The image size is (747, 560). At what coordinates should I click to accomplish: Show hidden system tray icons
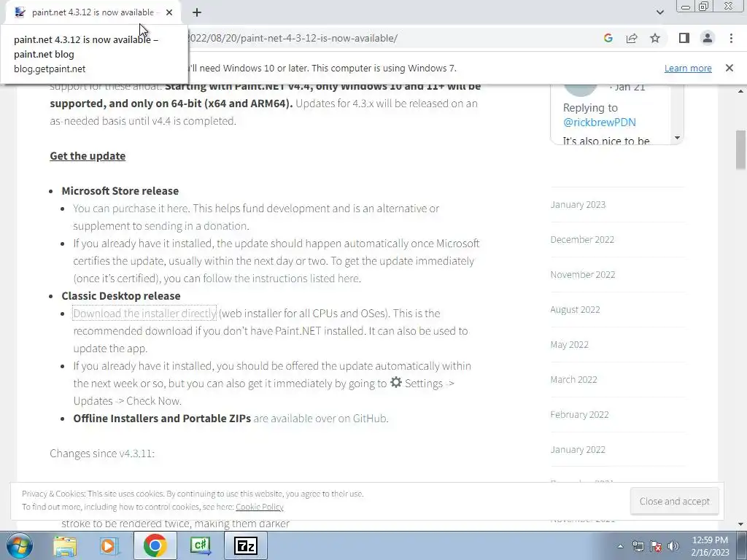(620, 546)
